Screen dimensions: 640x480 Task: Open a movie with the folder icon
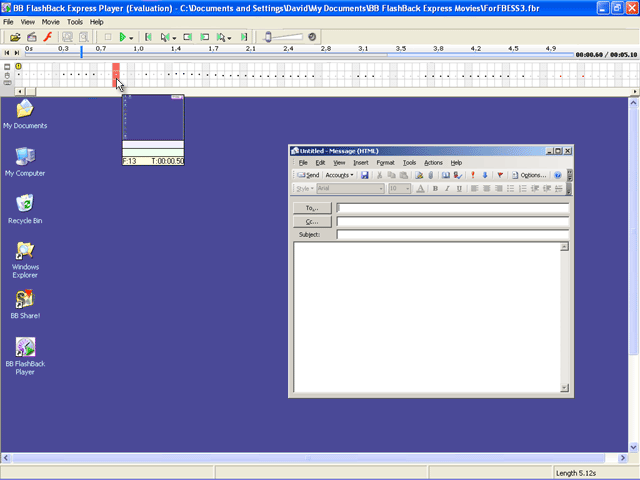click(15, 37)
